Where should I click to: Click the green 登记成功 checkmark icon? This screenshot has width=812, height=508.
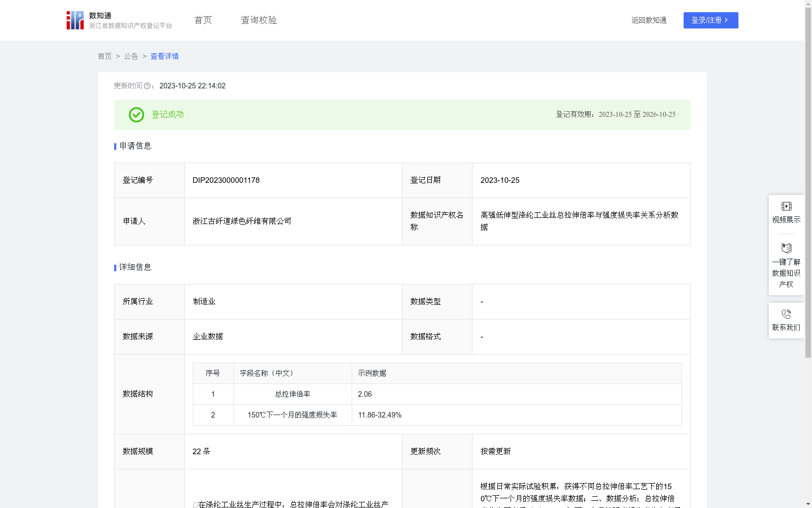tap(137, 115)
